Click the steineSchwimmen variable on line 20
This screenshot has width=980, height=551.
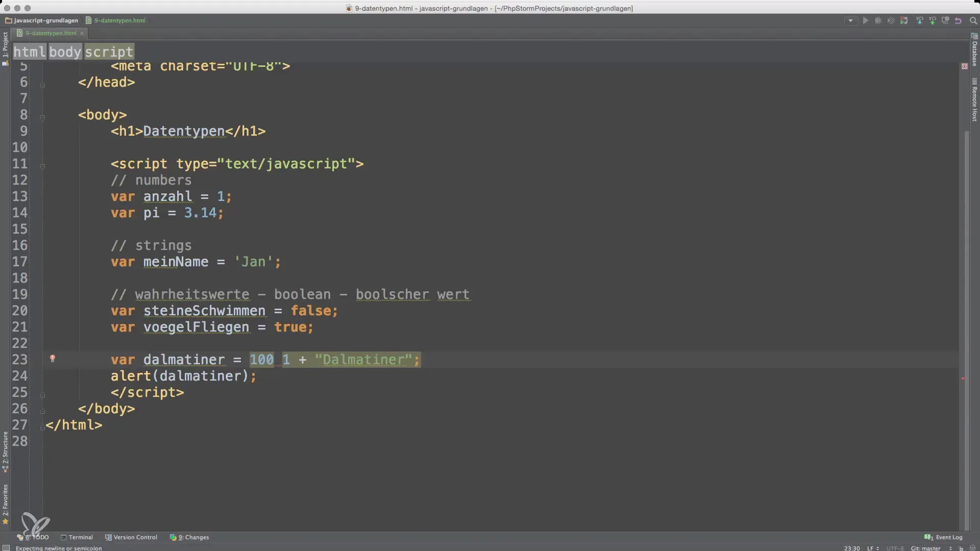coord(205,311)
